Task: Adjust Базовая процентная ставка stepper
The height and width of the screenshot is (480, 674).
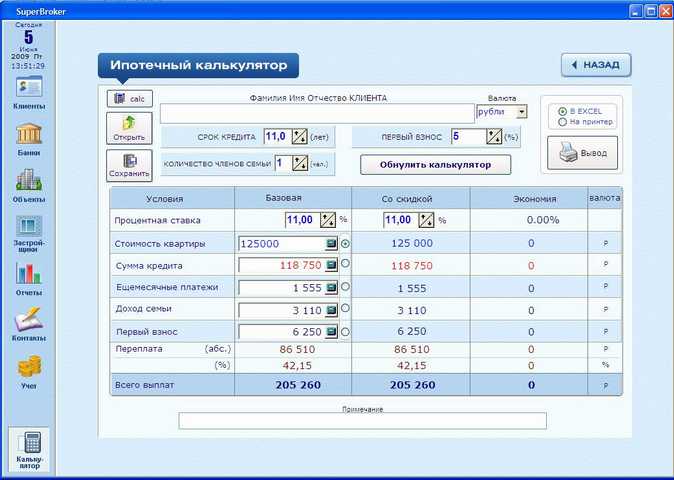Action: pyautogui.click(x=328, y=220)
